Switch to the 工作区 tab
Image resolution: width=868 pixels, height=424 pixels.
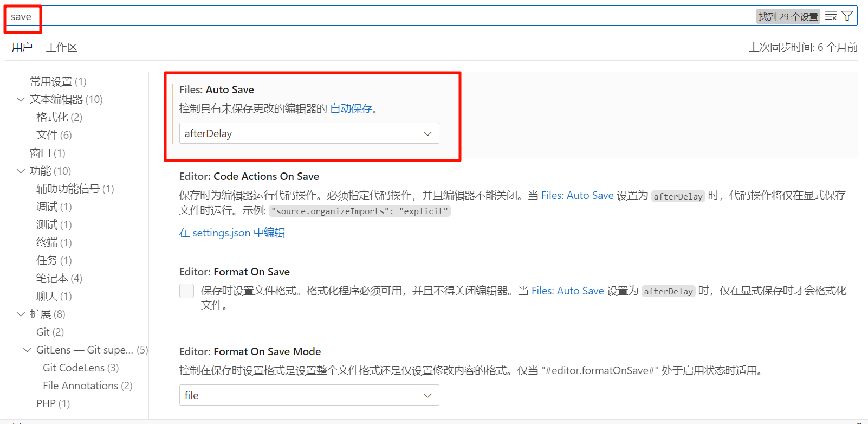(62, 48)
